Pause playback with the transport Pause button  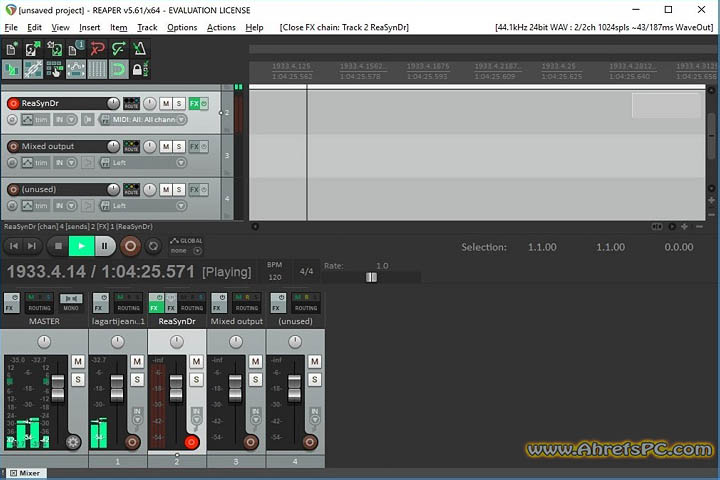coord(105,245)
